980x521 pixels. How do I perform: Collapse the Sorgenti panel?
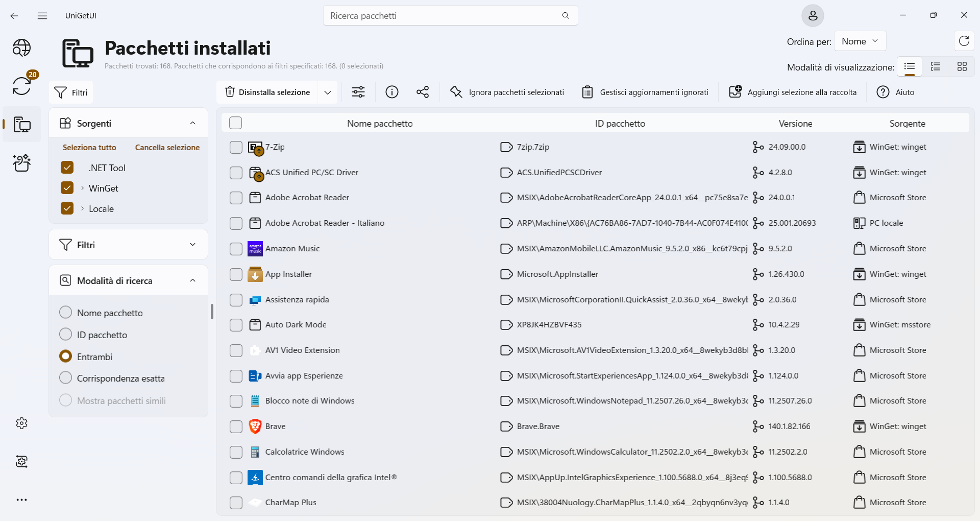click(x=192, y=123)
